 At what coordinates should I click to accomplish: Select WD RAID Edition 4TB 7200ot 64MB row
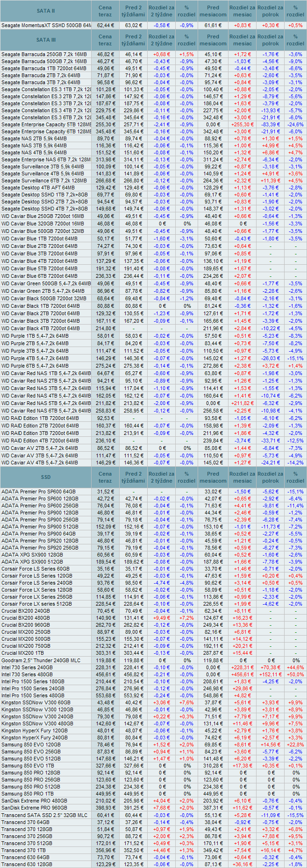tap(153, 441)
